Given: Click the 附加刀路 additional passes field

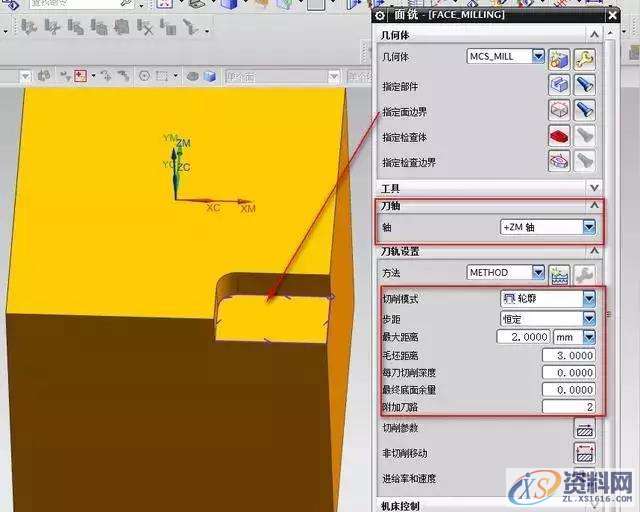Looking at the screenshot, I should [x=568, y=406].
